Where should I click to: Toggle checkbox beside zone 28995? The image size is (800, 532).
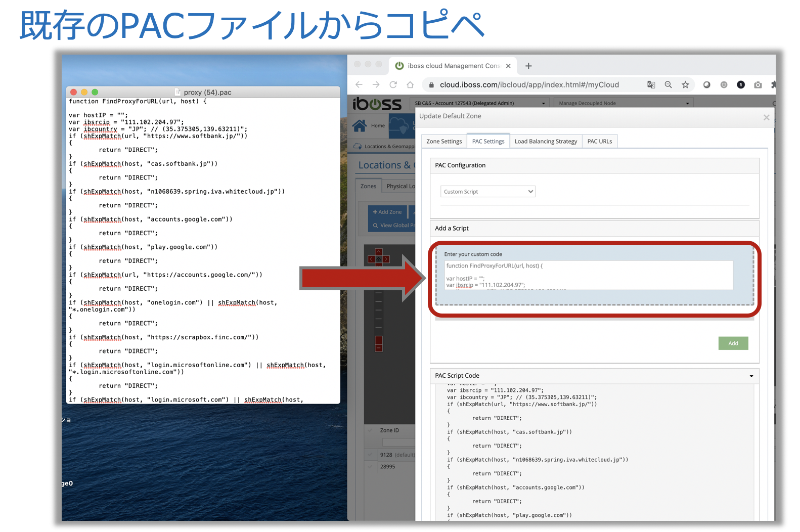(x=370, y=466)
